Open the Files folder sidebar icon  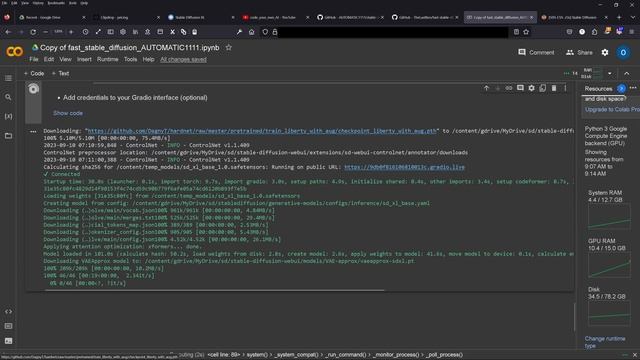coord(8,136)
